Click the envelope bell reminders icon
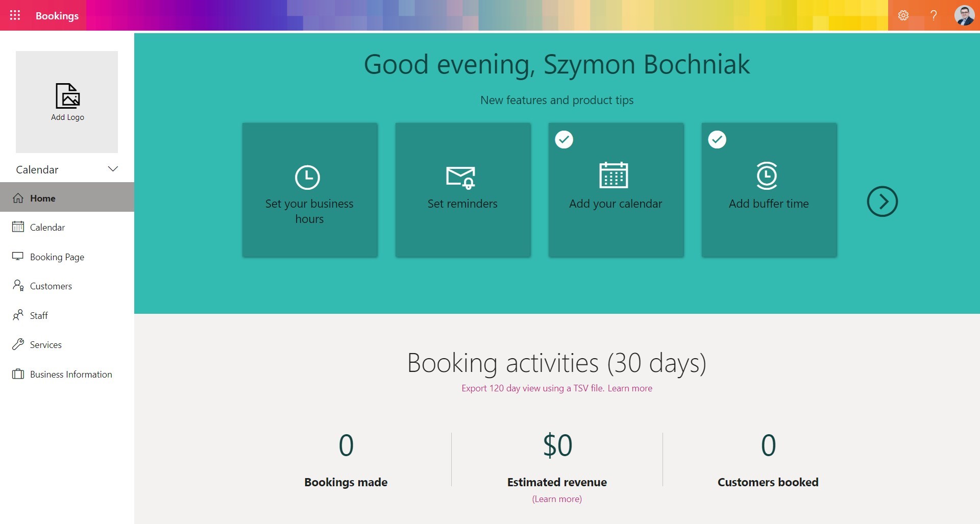 460,177
